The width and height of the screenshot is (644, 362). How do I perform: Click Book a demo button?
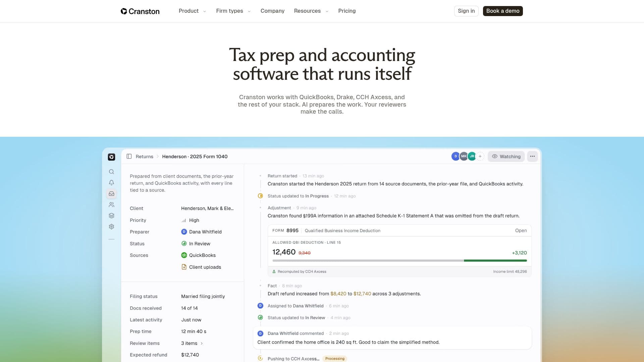pyautogui.click(x=503, y=11)
